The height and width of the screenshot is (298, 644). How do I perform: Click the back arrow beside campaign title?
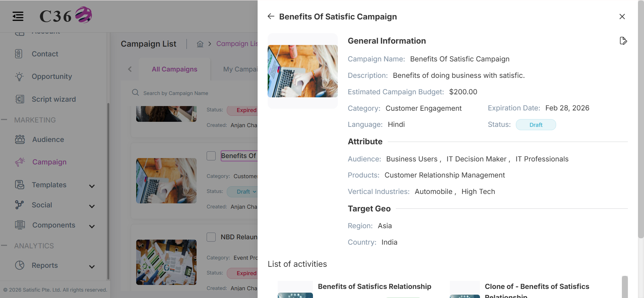271,16
